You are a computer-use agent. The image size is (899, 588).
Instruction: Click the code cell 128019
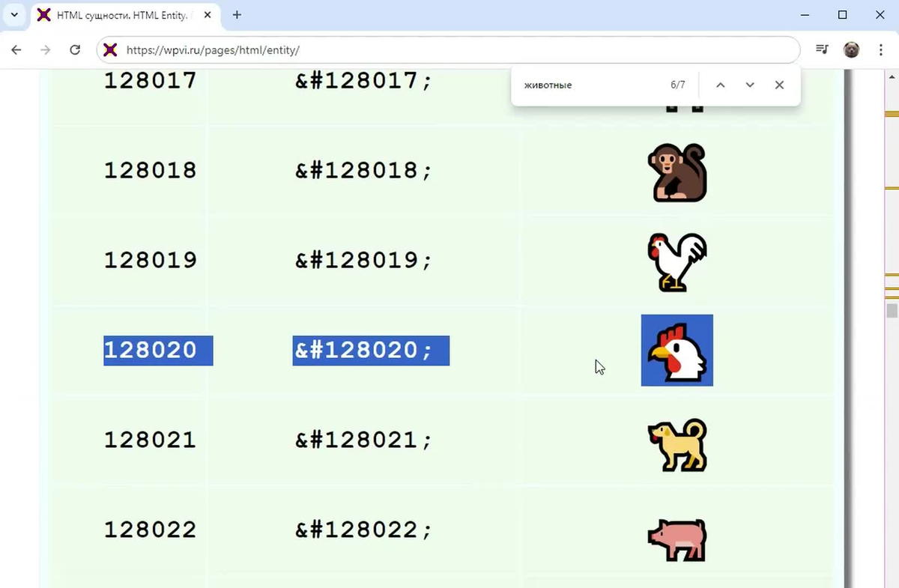pyautogui.click(x=150, y=261)
